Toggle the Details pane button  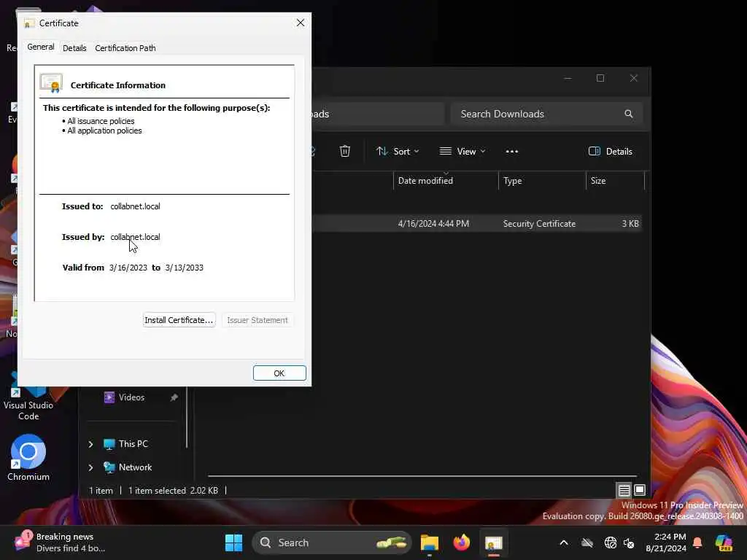coord(611,152)
